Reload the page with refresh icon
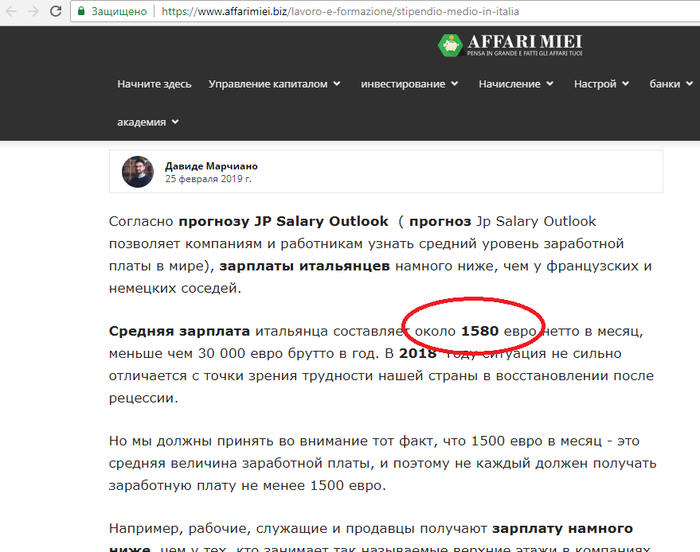700x552 pixels. click(57, 12)
